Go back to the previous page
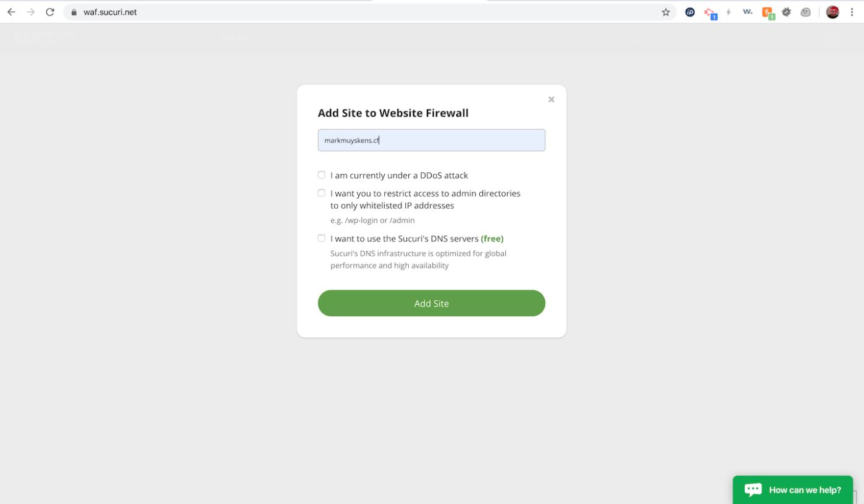The width and height of the screenshot is (864, 504). coord(11,12)
